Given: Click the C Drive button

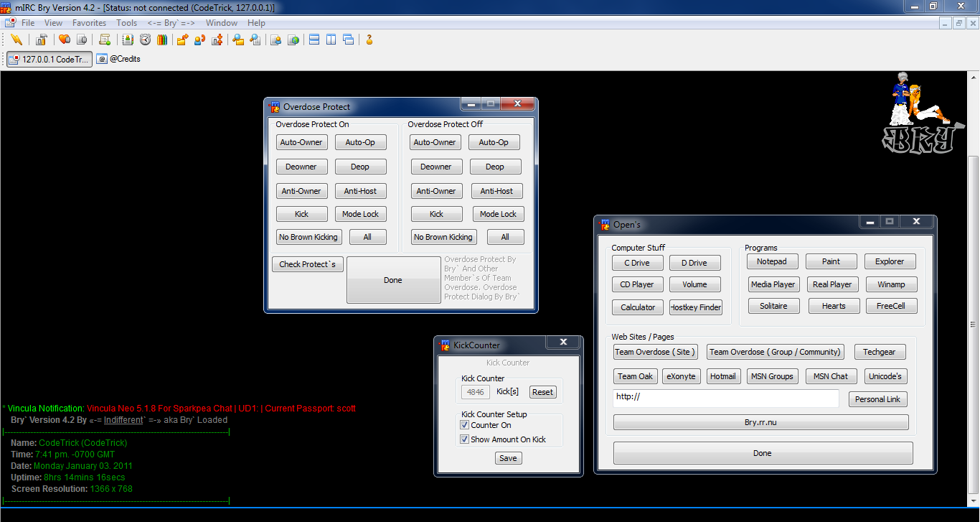Looking at the screenshot, I should pos(637,263).
